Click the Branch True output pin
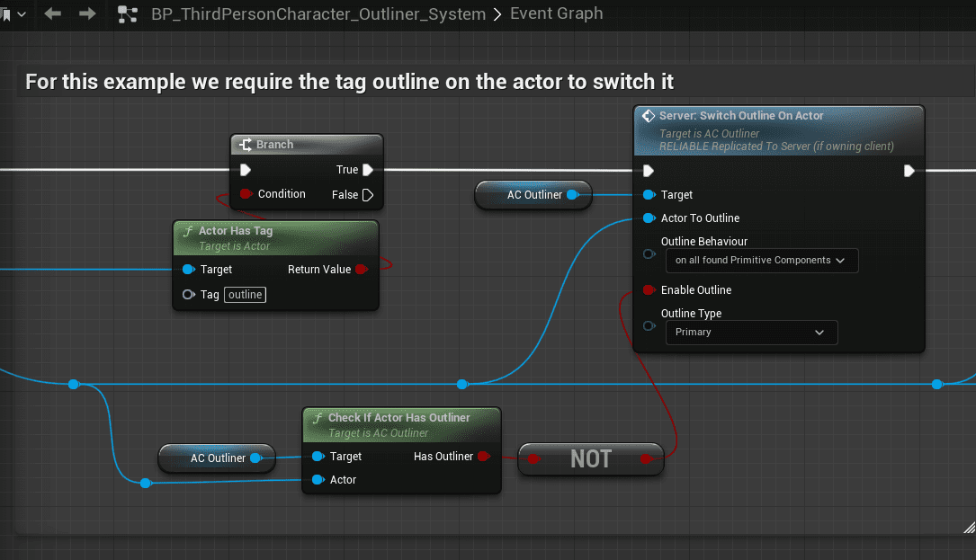The height and width of the screenshot is (560, 976). point(368,170)
